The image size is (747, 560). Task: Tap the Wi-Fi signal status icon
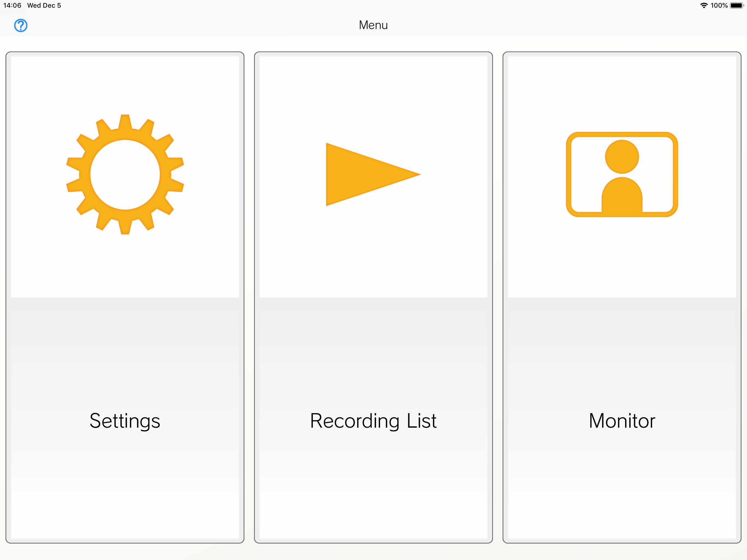[704, 5]
